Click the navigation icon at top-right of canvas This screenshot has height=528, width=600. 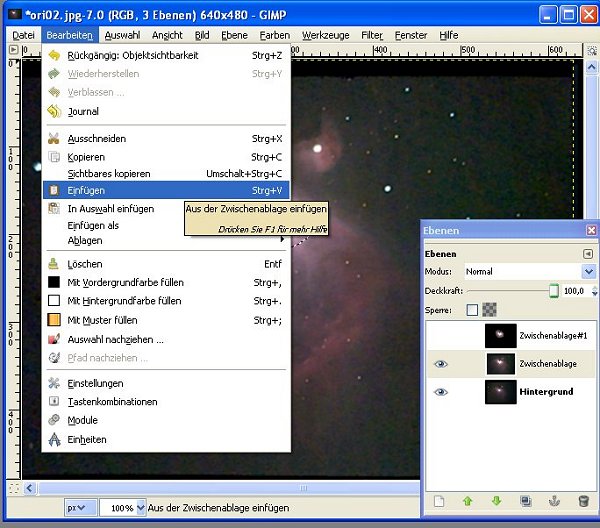click(592, 51)
